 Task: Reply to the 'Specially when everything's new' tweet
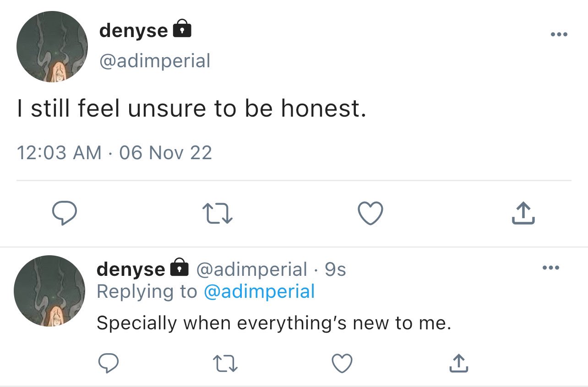pos(109,364)
